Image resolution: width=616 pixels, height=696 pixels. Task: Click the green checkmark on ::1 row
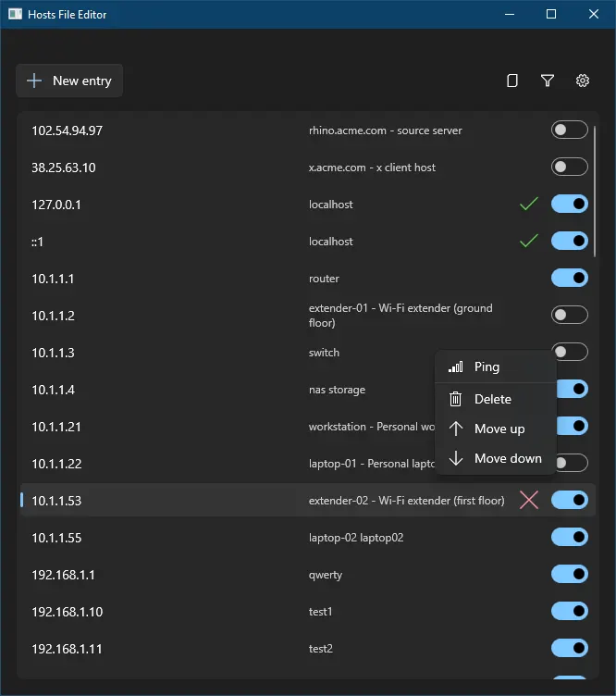(x=529, y=241)
